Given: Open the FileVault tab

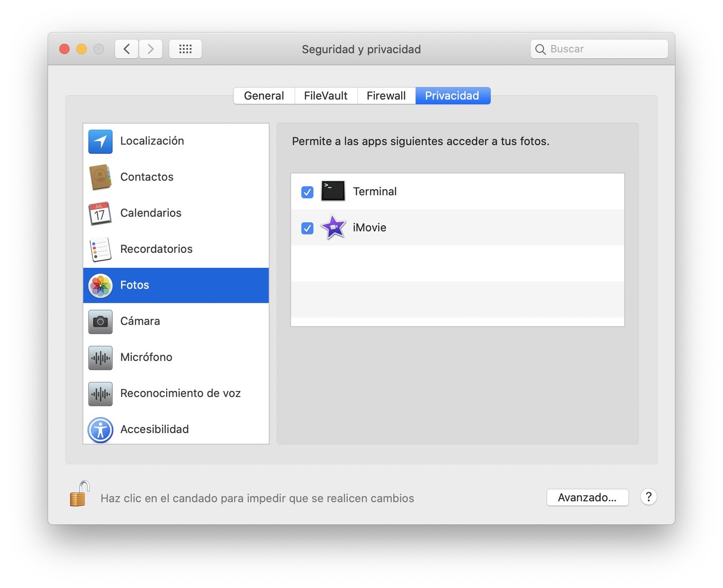Looking at the screenshot, I should coord(326,96).
